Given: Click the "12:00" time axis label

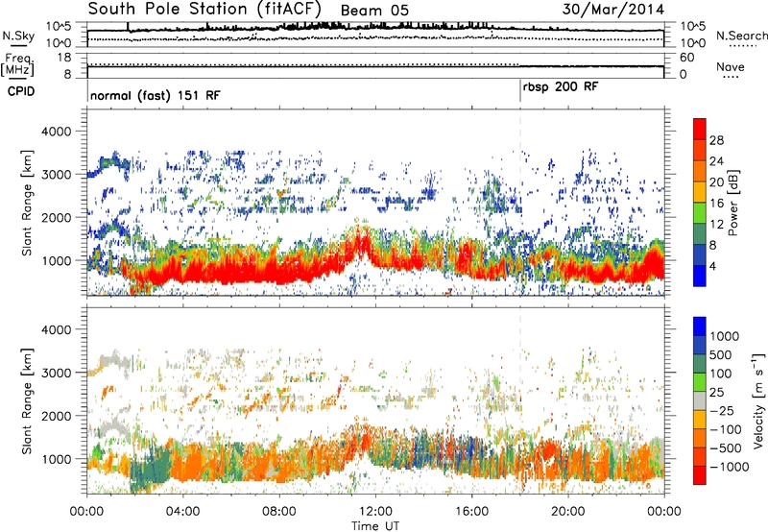Looking at the screenshot, I should (375, 512).
